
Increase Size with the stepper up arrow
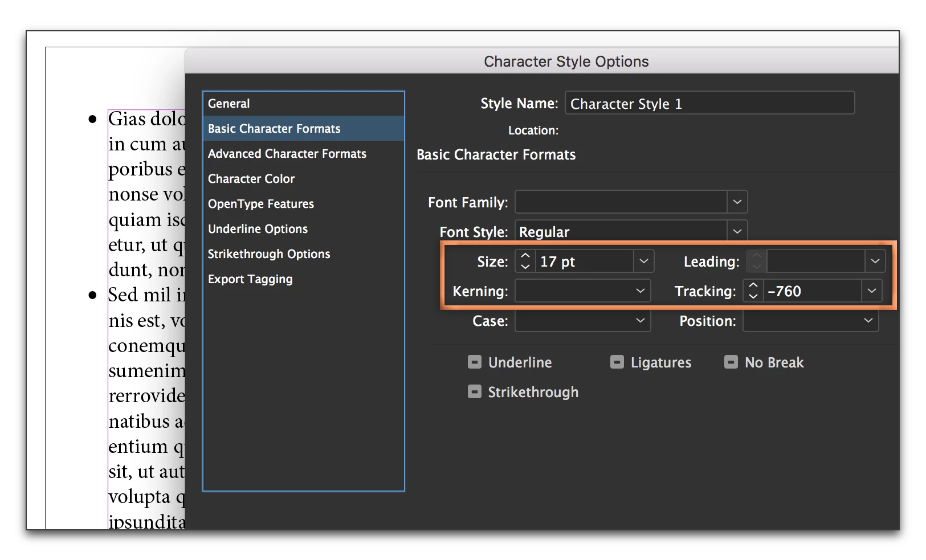click(525, 256)
